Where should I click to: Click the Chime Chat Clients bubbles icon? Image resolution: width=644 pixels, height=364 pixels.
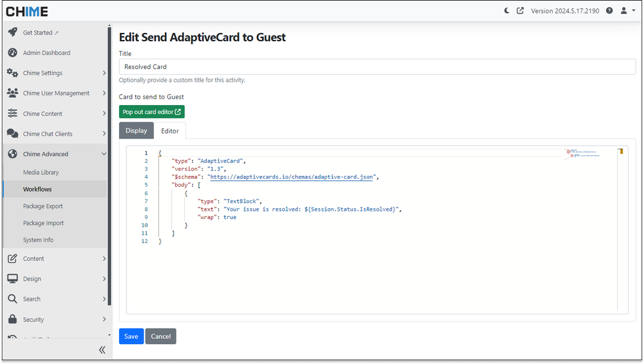13,133
